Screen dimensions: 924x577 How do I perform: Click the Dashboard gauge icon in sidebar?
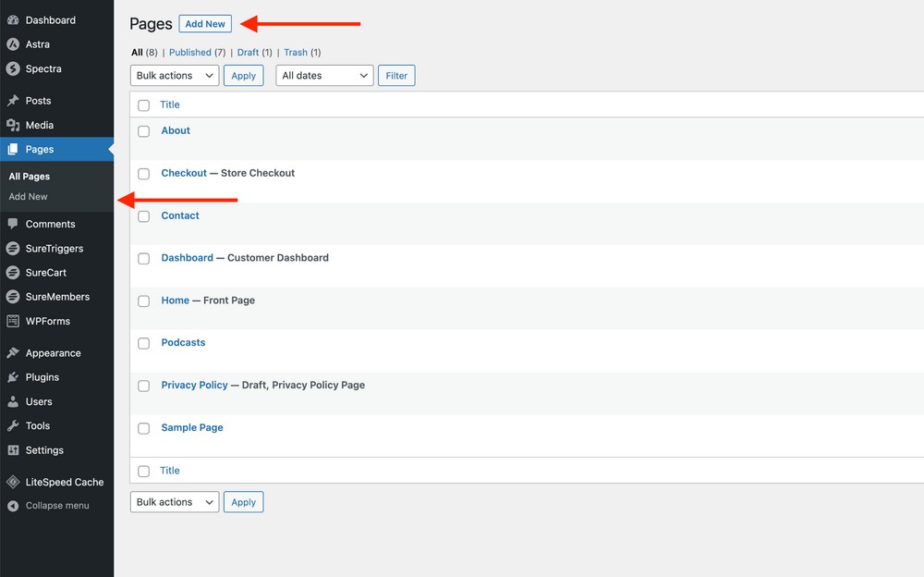point(13,20)
